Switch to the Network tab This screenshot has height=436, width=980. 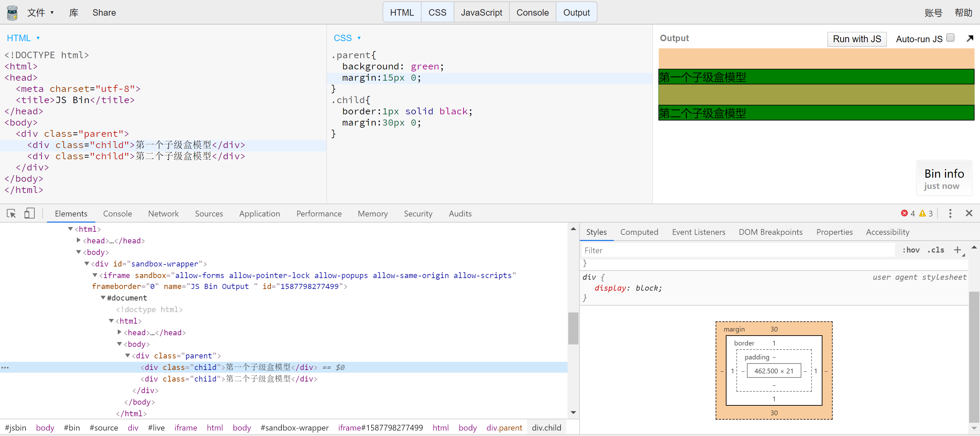click(x=163, y=213)
